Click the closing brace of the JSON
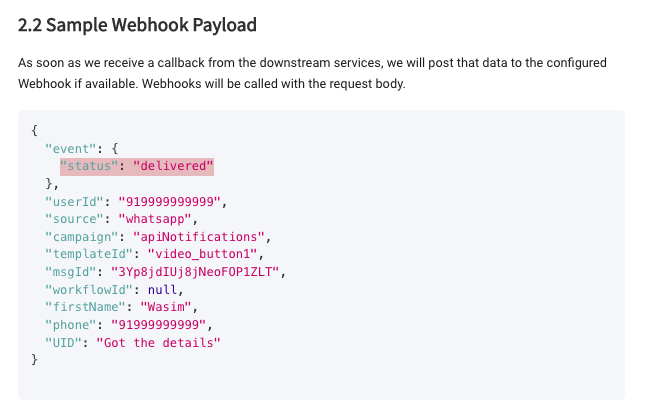Viewport: 657px width, 413px height. click(36, 361)
